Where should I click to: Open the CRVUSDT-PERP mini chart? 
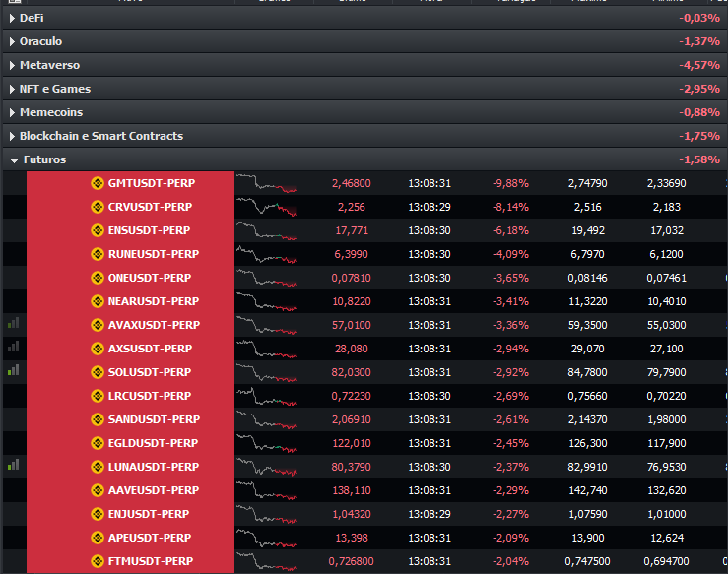click(x=266, y=207)
